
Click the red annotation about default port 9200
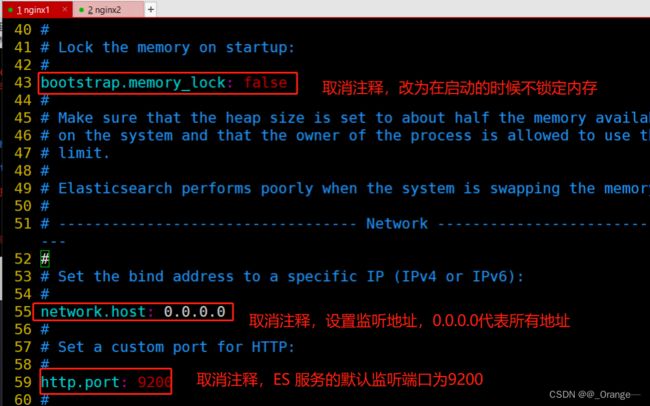tap(340, 379)
